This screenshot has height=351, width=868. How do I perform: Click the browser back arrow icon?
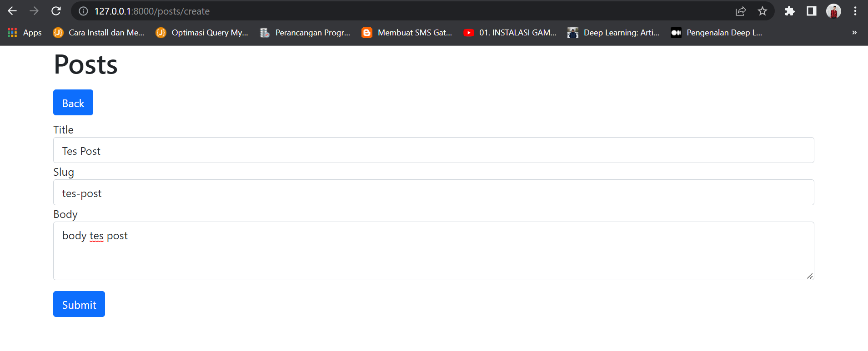point(12,11)
